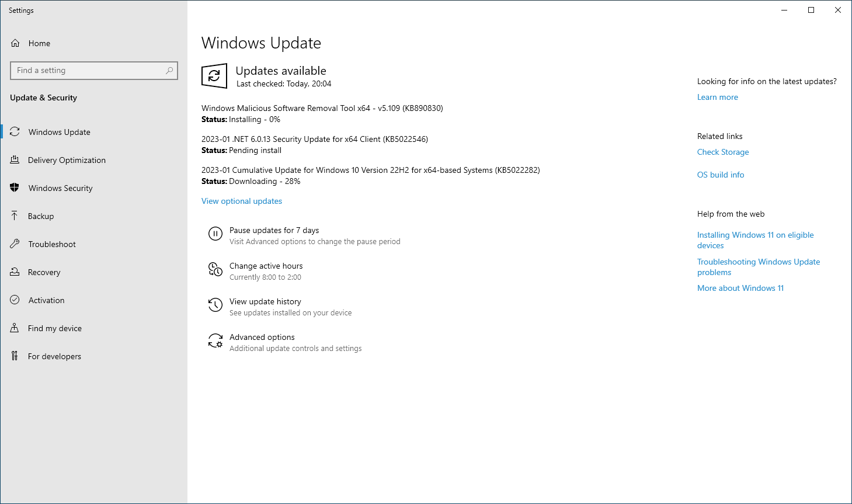Open Installing Windows 11 on eligible devices
The width and height of the screenshot is (852, 504).
click(x=756, y=240)
